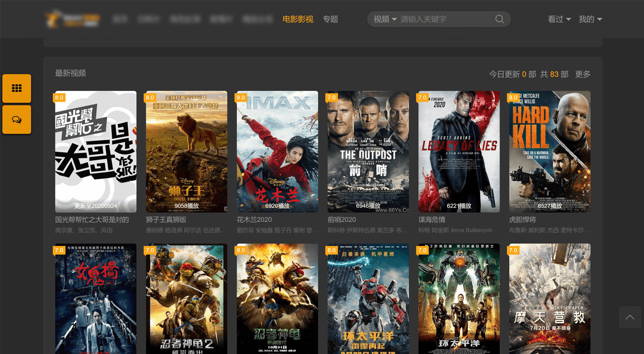The width and height of the screenshot is (644, 354).
Task: Open the 我的 account dropdown
Action: pos(590,19)
